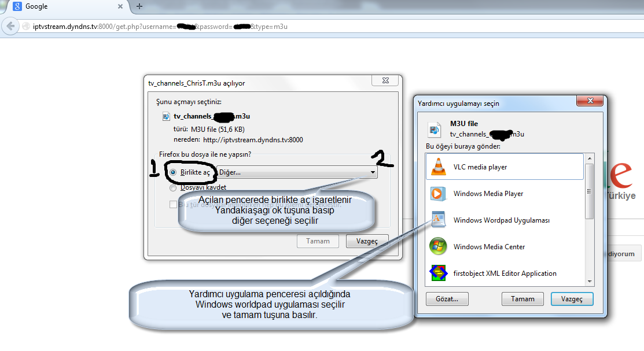Switch to the Google browser tab
644x351 pixels.
pos(64,7)
